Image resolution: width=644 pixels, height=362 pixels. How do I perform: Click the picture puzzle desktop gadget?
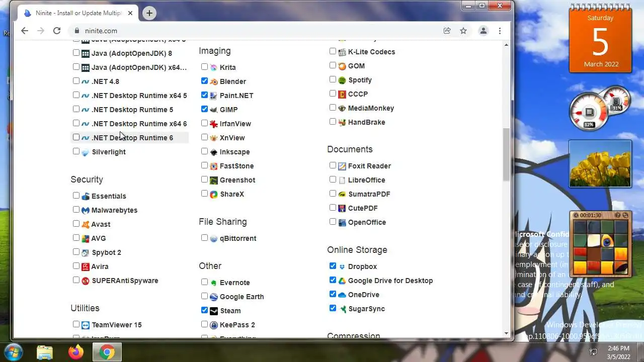600,244
